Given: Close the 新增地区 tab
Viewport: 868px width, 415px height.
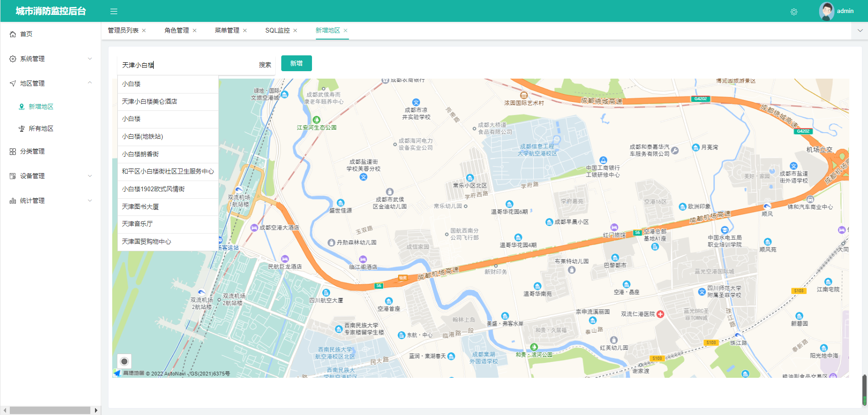Looking at the screenshot, I should (x=346, y=30).
